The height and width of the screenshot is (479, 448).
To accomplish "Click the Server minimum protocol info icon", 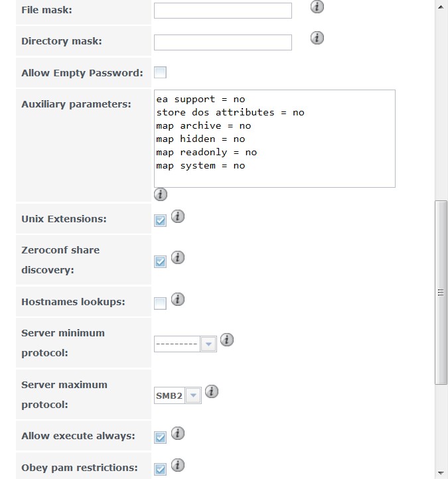I will pos(227,340).
